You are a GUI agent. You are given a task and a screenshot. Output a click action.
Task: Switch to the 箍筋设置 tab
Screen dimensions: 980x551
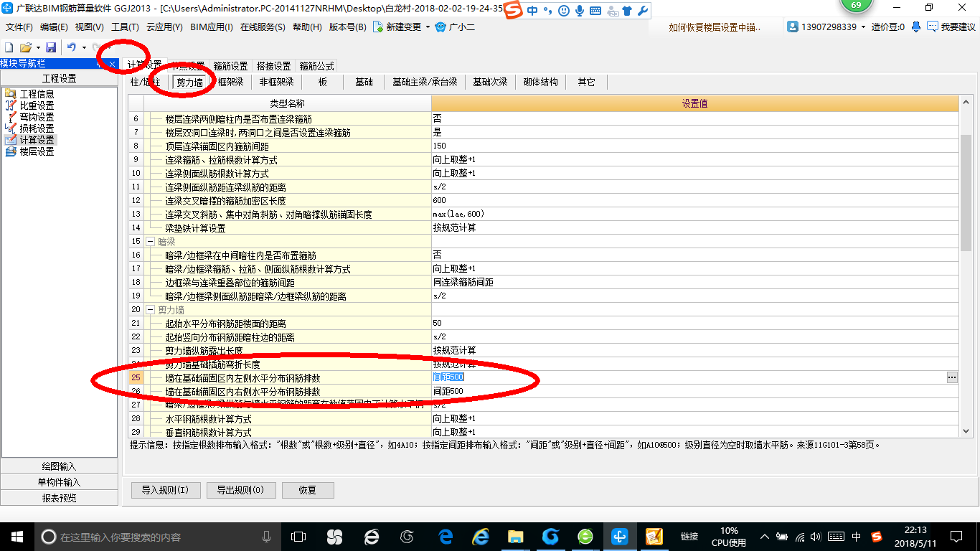click(231, 66)
